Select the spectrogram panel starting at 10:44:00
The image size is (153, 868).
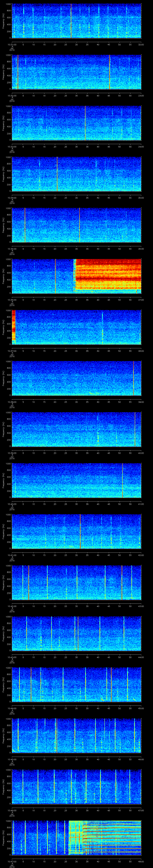(77, 685)
